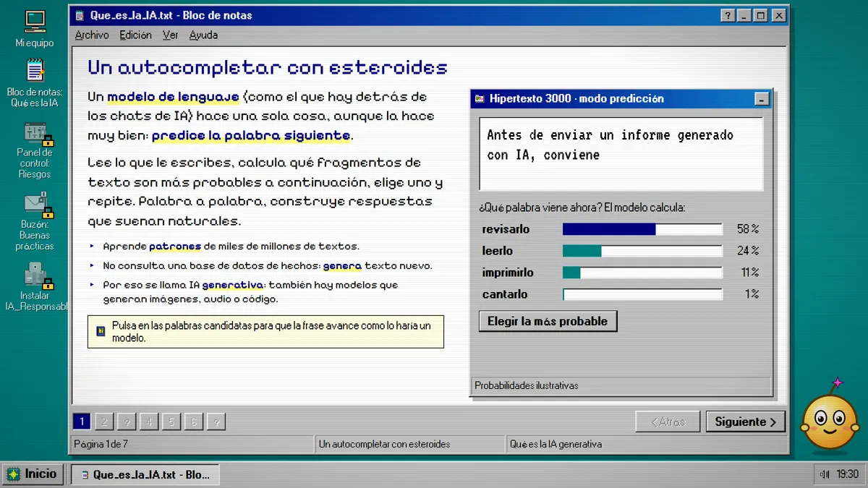Image resolution: width=868 pixels, height=488 pixels.
Task: Open the Instalar IA_Responsable icon
Action: (35, 287)
